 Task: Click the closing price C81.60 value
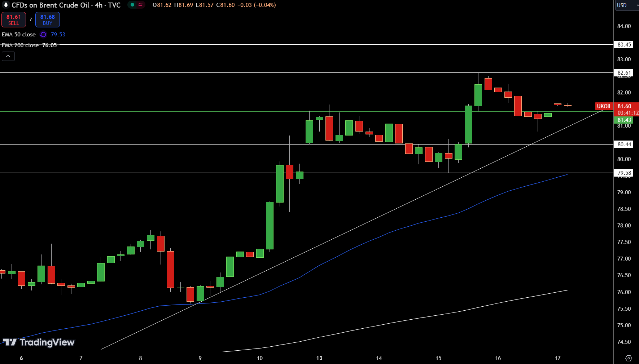coord(226,5)
